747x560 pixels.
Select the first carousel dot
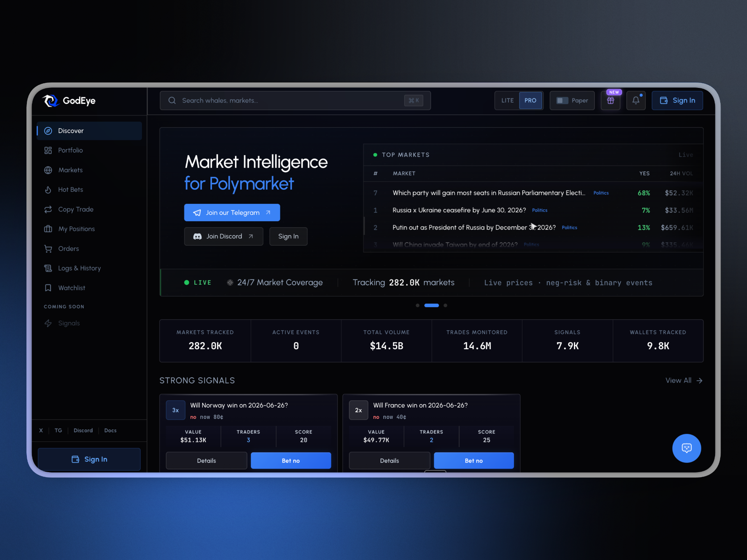tap(417, 305)
